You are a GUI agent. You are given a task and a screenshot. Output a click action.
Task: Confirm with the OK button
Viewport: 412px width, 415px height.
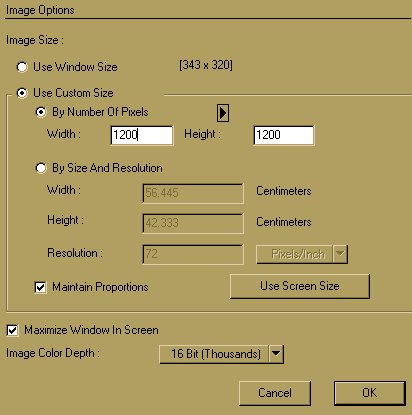click(370, 393)
